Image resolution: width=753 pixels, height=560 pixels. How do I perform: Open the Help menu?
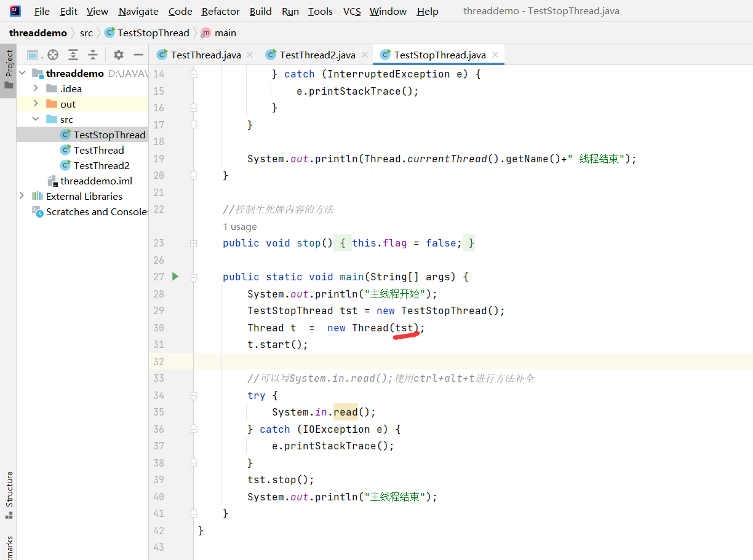[428, 11]
